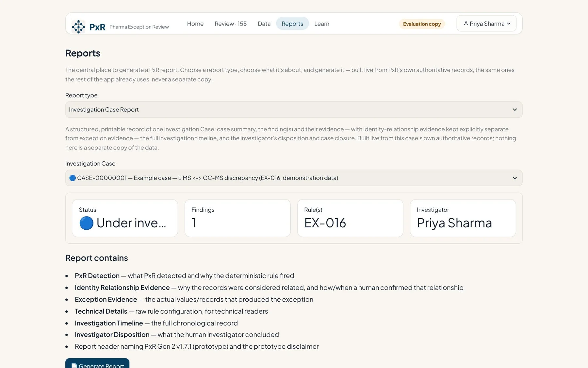The height and width of the screenshot is (368, 588).
Task: Click the Investigator value Priya Sharma
Action: tap(454, 223)
